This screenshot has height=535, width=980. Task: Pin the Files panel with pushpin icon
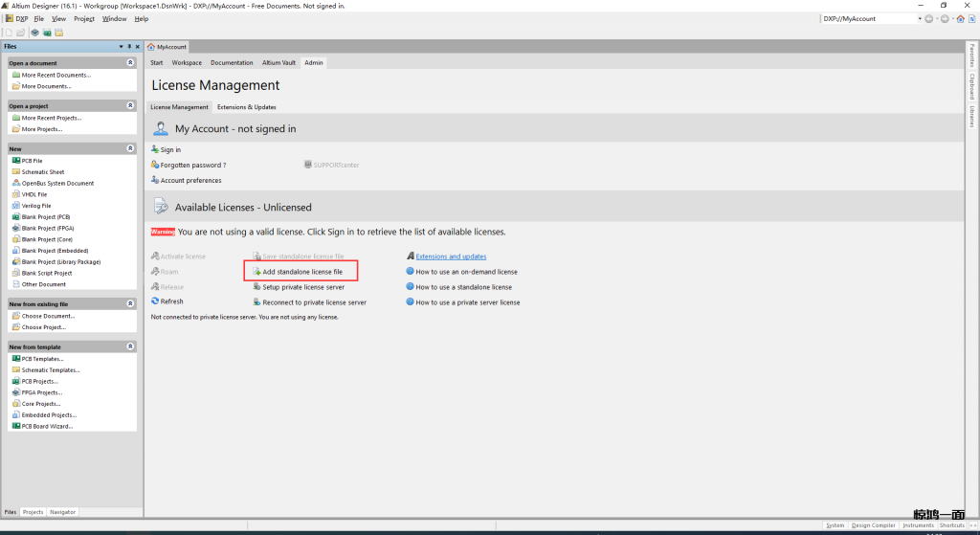pyautogui.click(x=129, y=46)
